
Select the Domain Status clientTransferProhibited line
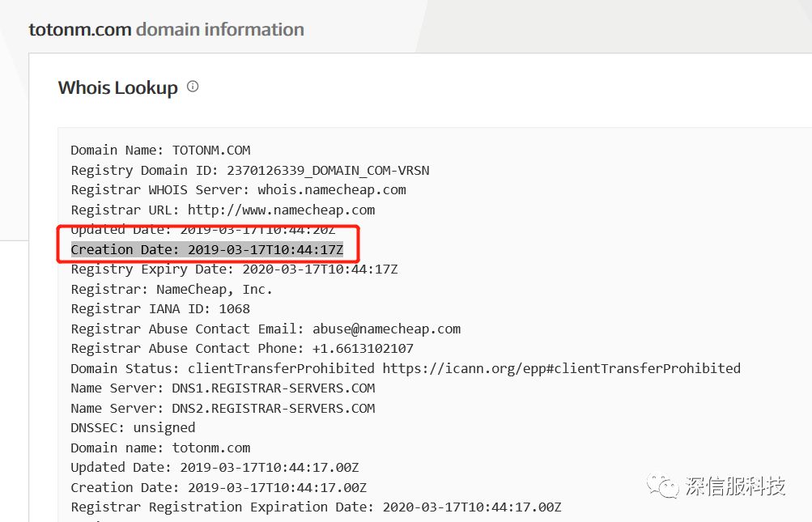coord(406,369)
